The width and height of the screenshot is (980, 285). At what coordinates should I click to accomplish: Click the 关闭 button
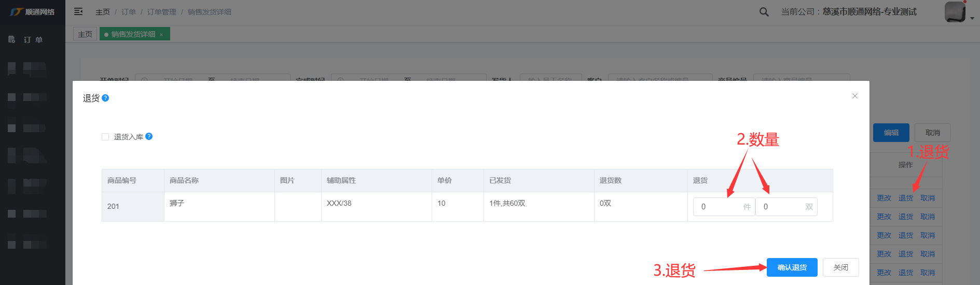(840, 267)
